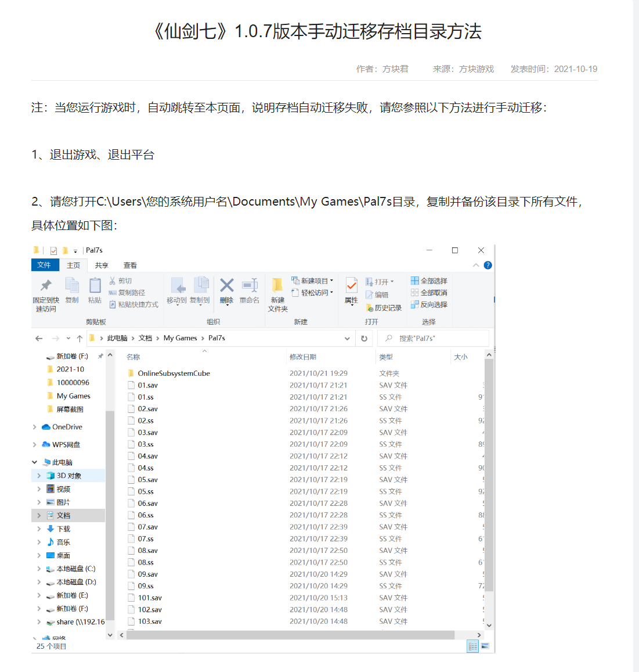Open the address bar history dropdown
639x672 pixels.
pos(347,339)
